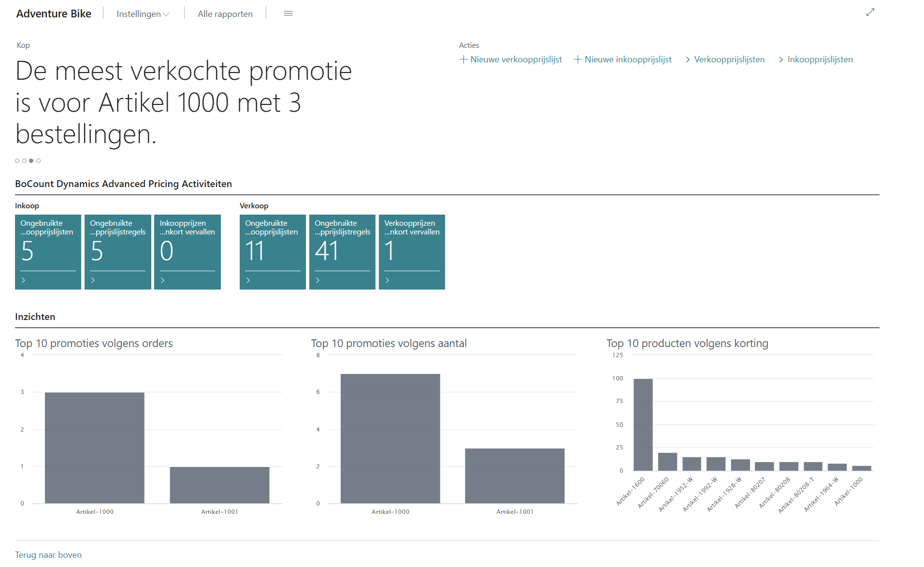Click Artikel-1600 bar in korting chart
This screenshot has height=567, width=924.
pyautogui.click(x=643, y=424)
